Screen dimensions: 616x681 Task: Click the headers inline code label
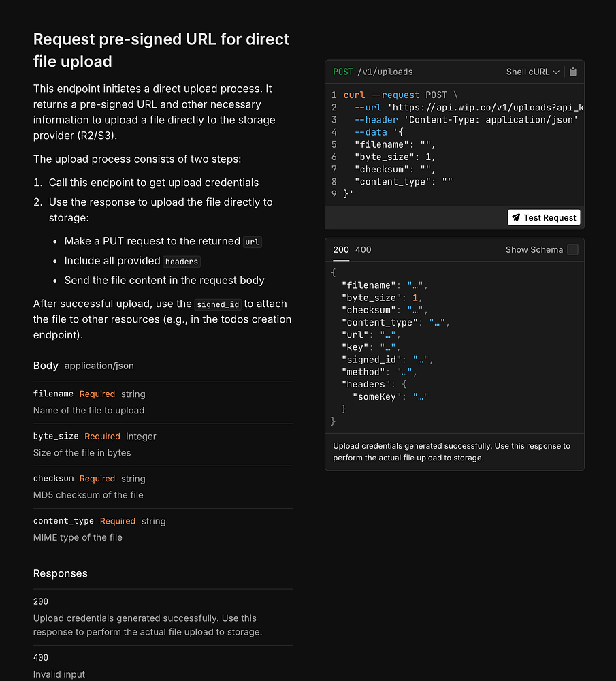pos(182,262)
